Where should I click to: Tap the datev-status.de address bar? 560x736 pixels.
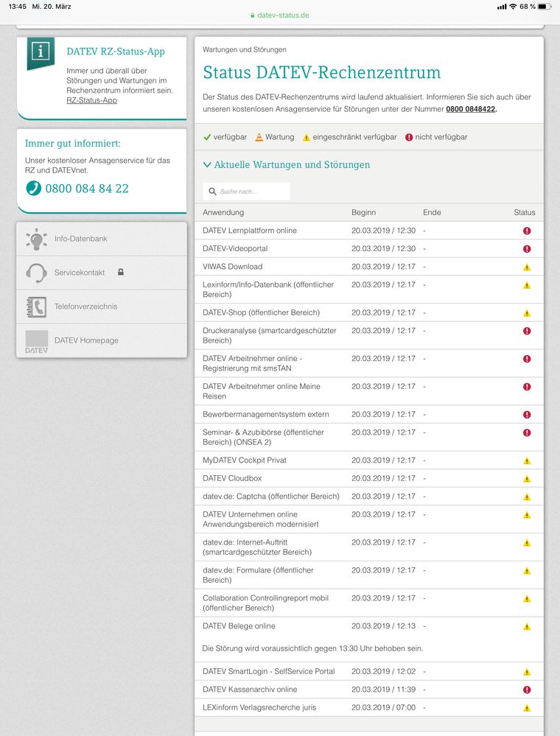pyautogui.click(x=280, y=15)
